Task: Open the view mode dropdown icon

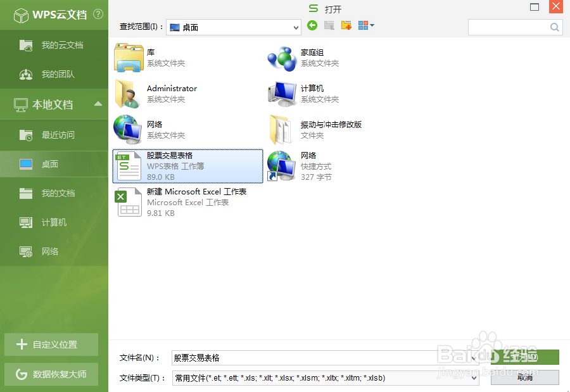Action: click(x=366, y=25)
